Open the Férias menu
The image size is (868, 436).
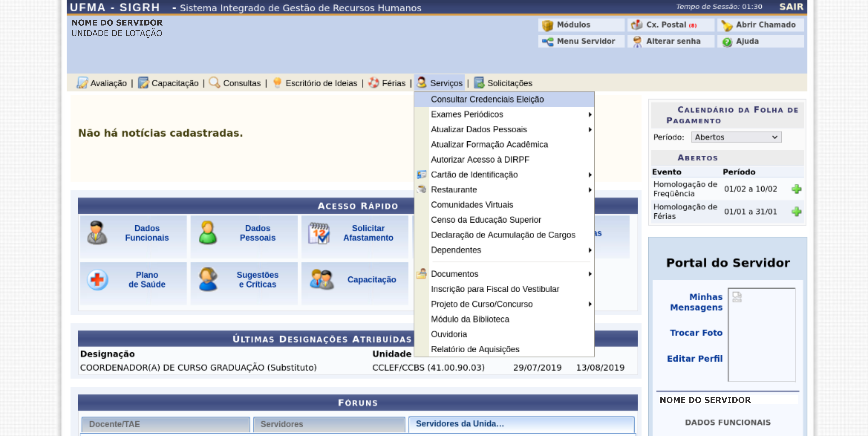(393, 83)
